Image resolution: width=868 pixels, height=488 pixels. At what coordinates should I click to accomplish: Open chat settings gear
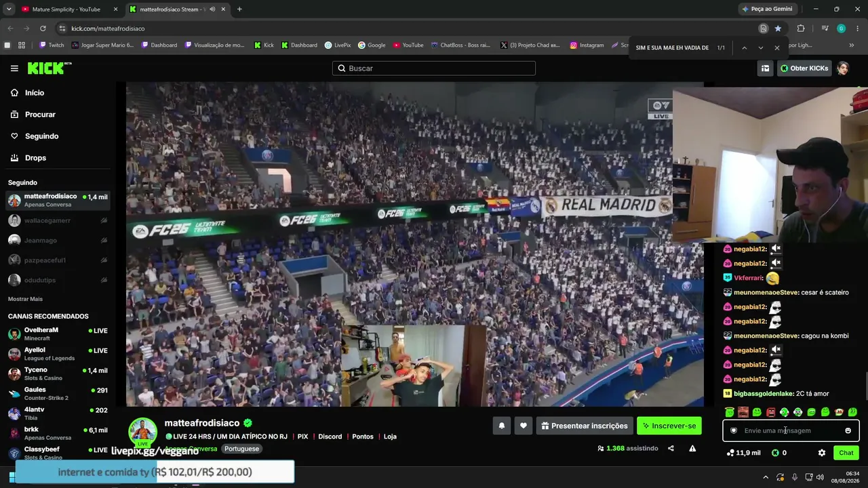pos(822,453)
